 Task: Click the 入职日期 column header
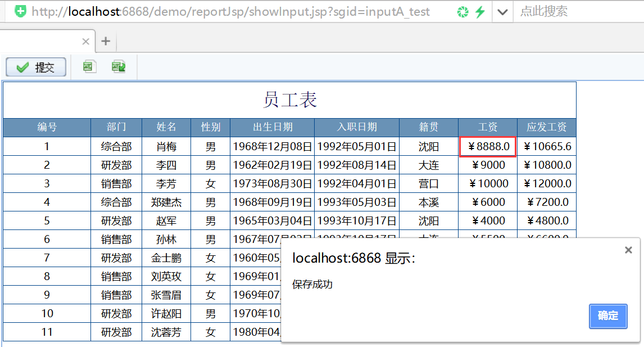pyautogui.click(x=356, y=128)
